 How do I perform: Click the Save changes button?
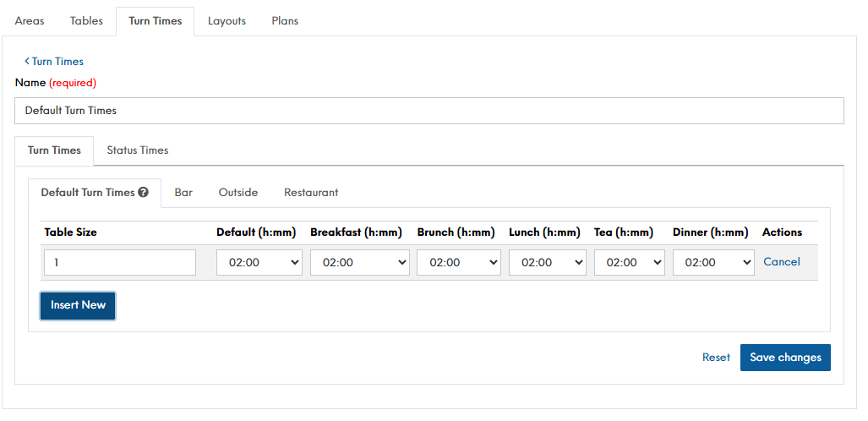[785, 358]
